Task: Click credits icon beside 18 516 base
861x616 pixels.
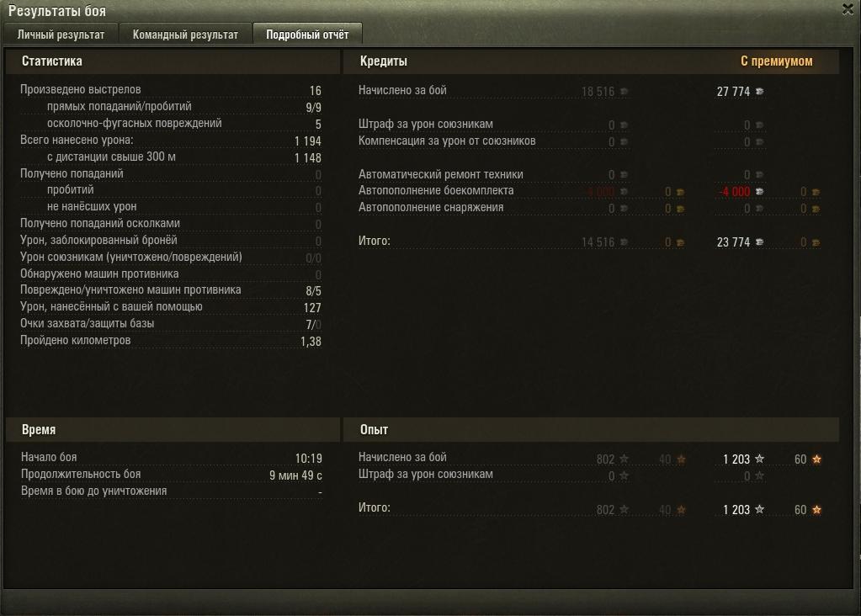Action: coord(624,91)
